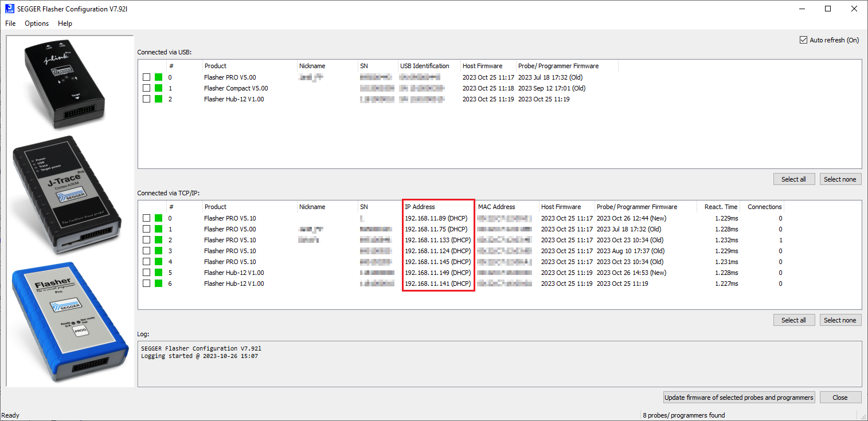Click Select all under the USB list

click(793, 179)
